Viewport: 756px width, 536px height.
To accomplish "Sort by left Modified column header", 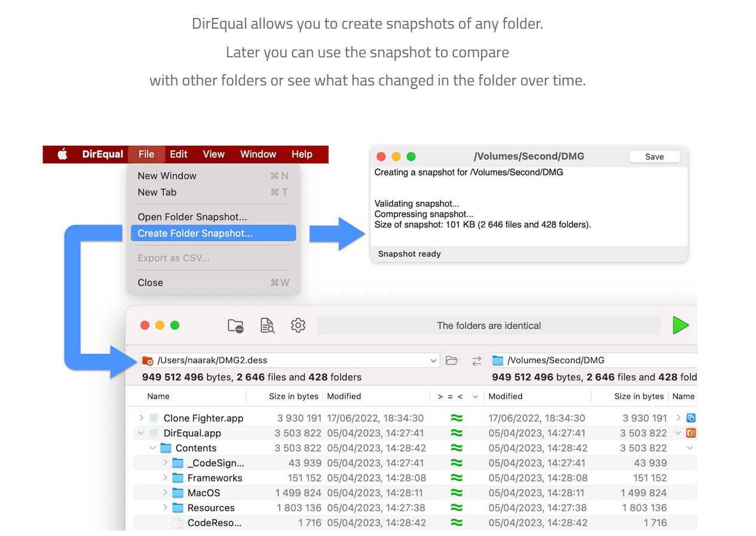I will [x=344, y=396].
